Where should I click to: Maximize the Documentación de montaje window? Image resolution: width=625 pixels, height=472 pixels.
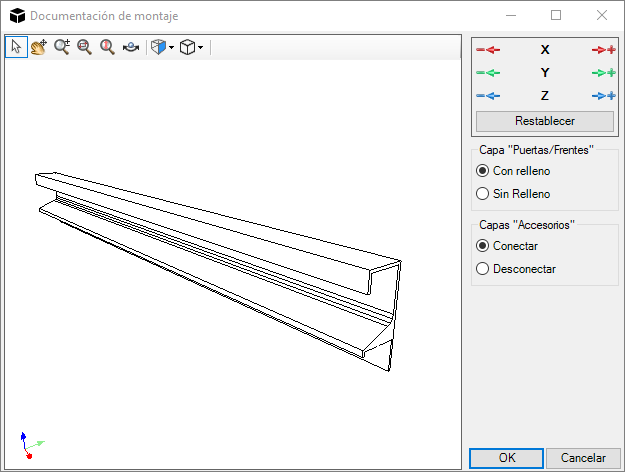(x=556, y=15)
